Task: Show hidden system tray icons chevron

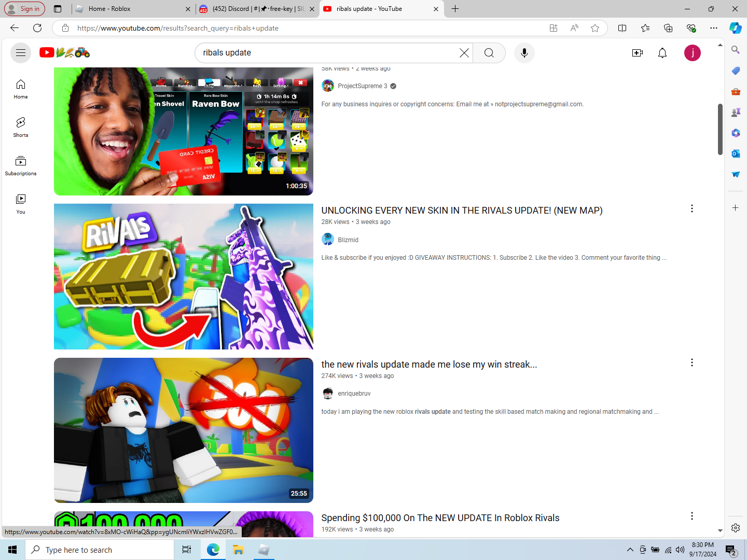Action: tap(630, 550)
